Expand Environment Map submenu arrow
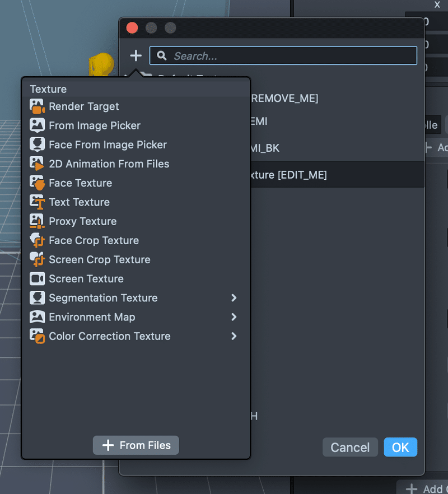Viewport: 448px width, 494px height. (234, 317)
